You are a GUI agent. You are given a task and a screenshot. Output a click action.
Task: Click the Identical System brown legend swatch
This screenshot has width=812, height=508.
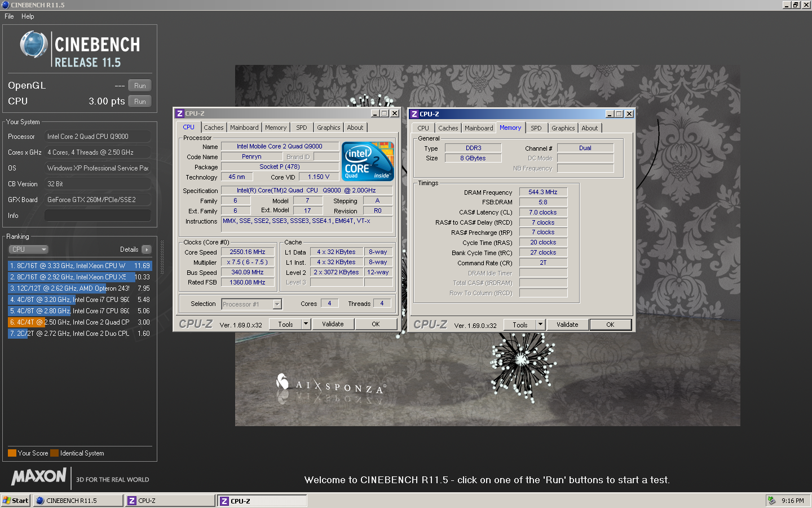(54, 453)
